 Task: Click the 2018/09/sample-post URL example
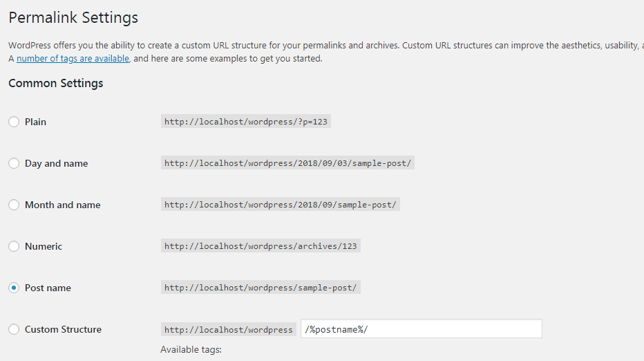coord(280,205)
